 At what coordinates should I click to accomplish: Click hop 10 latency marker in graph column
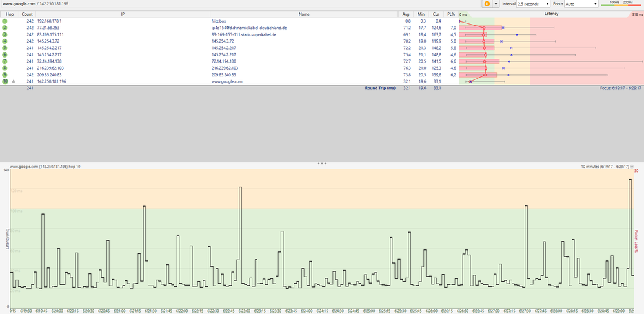point(470,81)
